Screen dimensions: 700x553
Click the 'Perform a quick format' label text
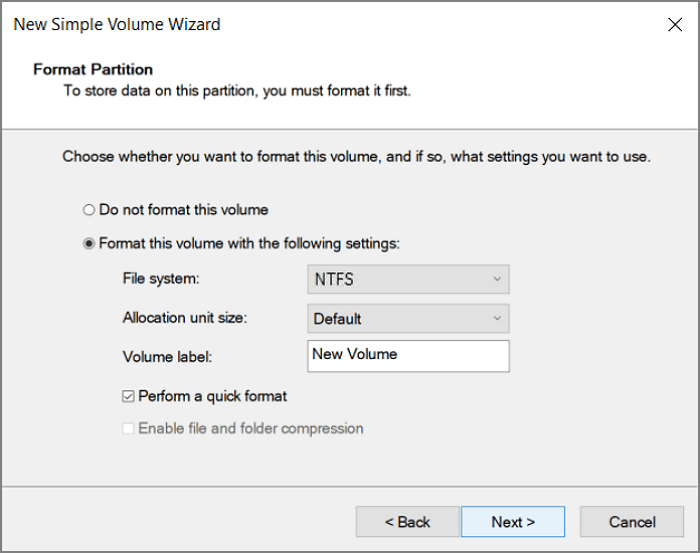coord(212,396)
